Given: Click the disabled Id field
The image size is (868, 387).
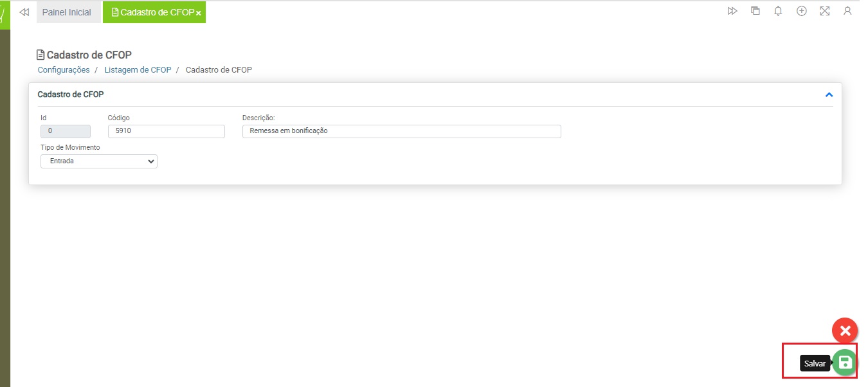Looking at the screenshot, I should 66,131.
